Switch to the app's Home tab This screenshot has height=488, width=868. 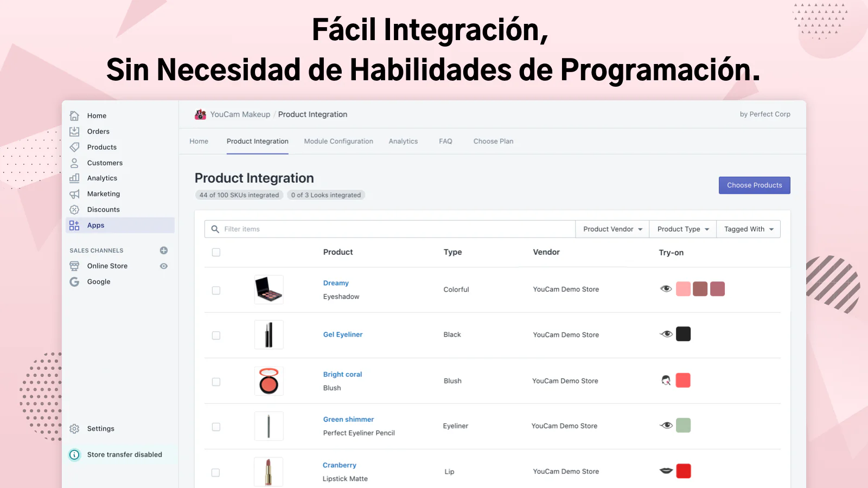click(199, 141)
